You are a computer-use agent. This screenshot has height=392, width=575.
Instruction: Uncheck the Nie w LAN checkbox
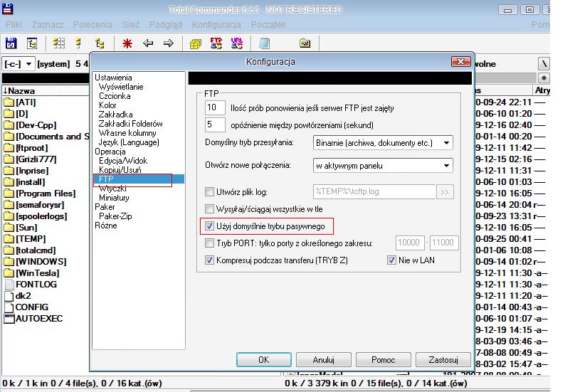391,260
